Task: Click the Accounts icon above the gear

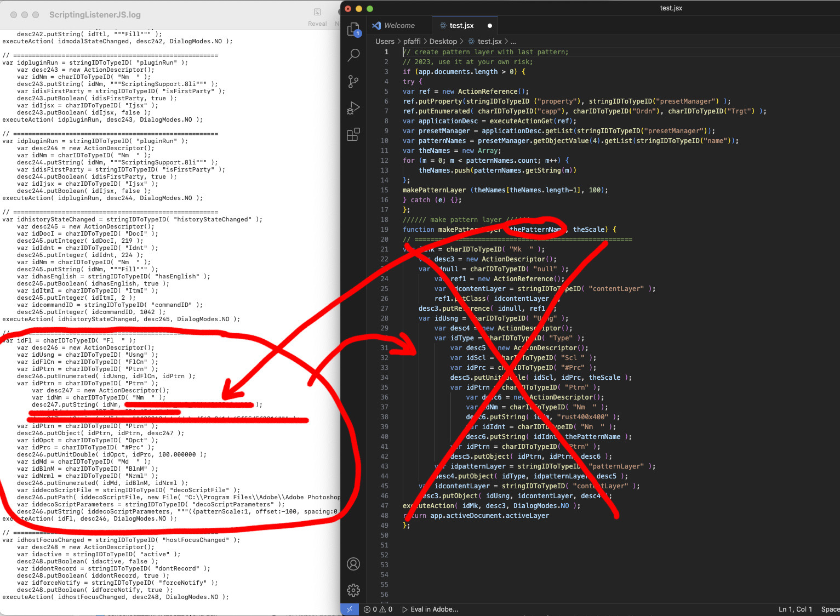Action: [353, 564]
